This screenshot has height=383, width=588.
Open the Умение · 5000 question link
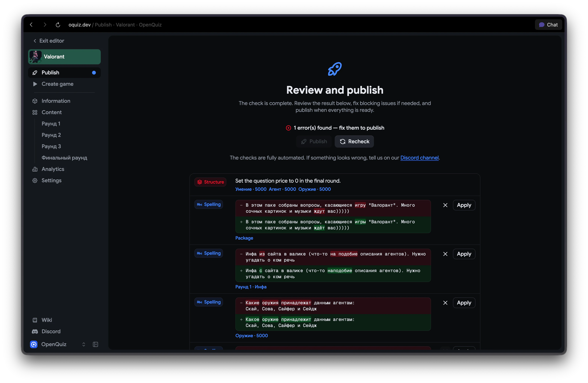251,189
